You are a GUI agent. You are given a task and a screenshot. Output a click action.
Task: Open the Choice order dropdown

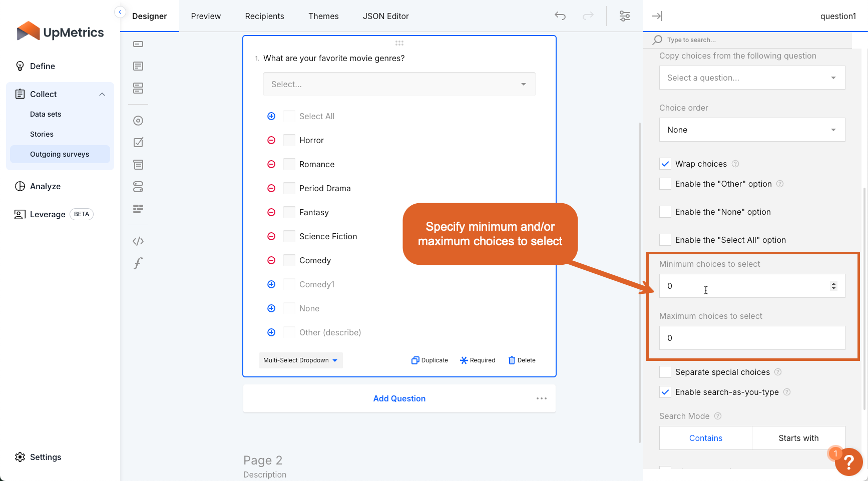(x=752, y=130)
